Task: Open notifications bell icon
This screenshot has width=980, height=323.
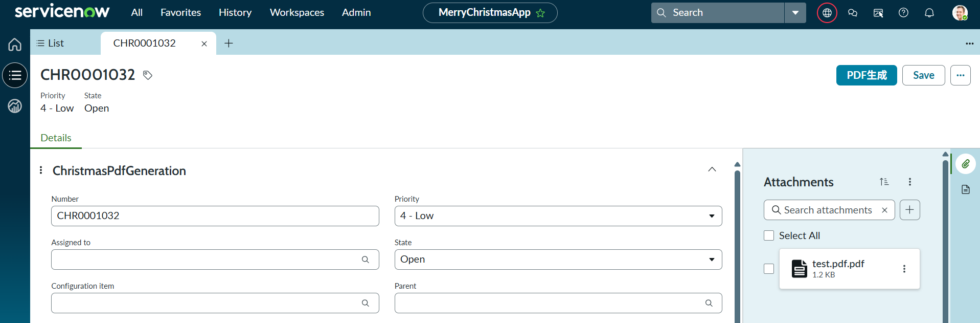Action: tap(929, 13)
